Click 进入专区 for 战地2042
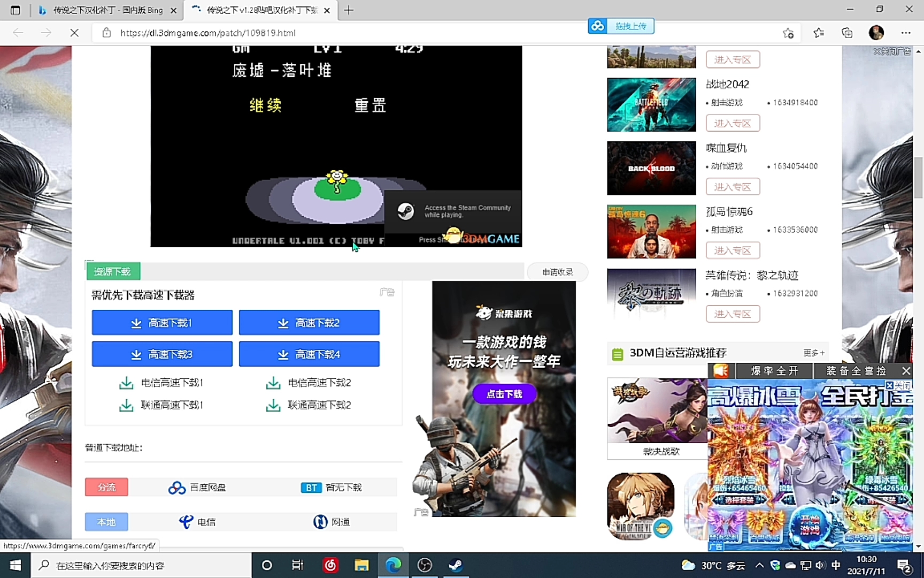The height and width of the screenshot is (578, 924). point(733,123)
